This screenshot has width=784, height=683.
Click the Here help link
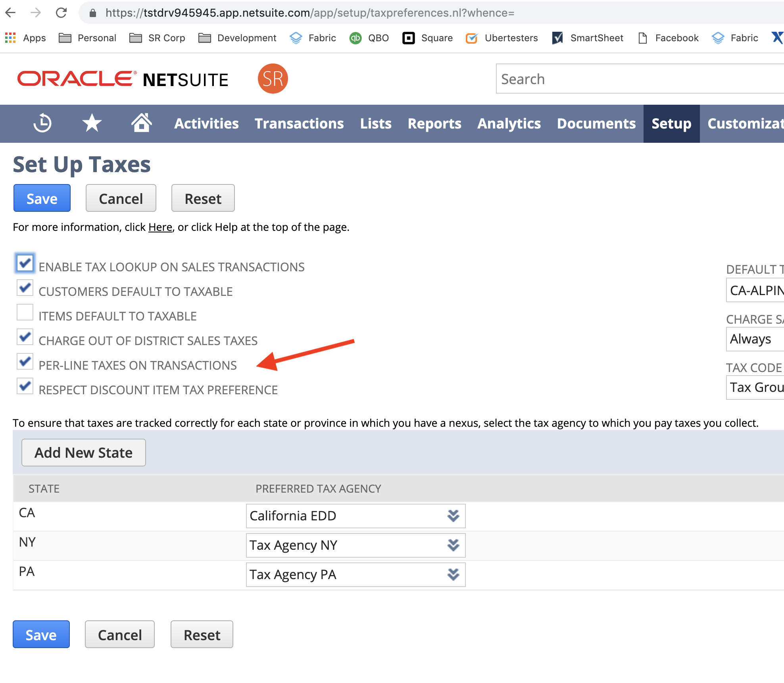pyautogui.click(x=160, y=227)
